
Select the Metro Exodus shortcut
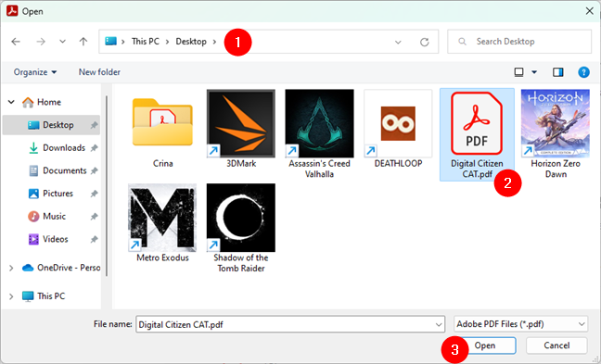[162, 223]
